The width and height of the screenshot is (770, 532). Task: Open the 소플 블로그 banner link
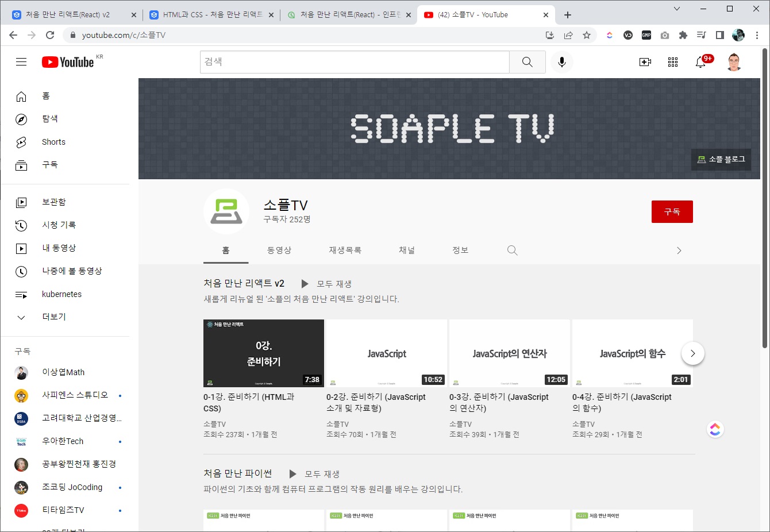[x=721, y=159]
